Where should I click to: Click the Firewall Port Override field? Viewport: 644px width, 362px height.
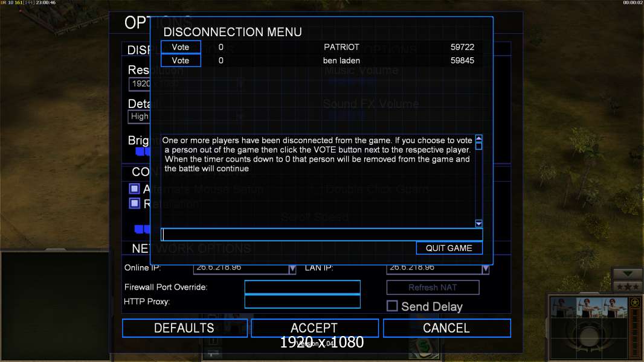302,287
